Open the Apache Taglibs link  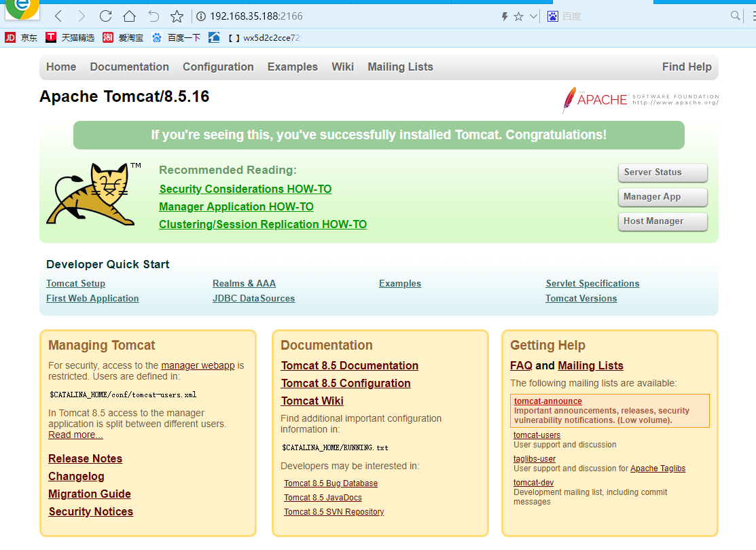point(658,469)
